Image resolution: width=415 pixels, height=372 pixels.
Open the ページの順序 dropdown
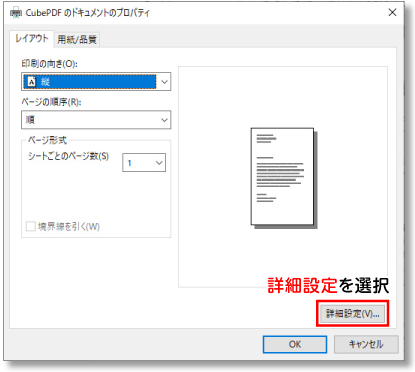pos(96,120)
